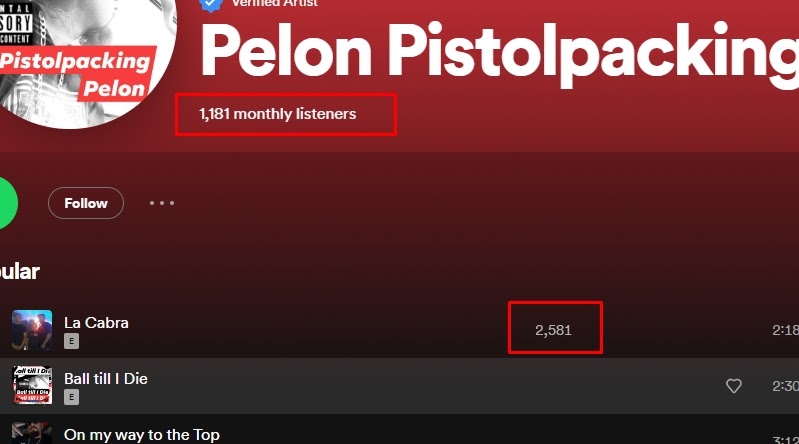Click the 1,181 monthly listeners text
Viewport: 799px width, 444px height.
click(x=278, y=114)
